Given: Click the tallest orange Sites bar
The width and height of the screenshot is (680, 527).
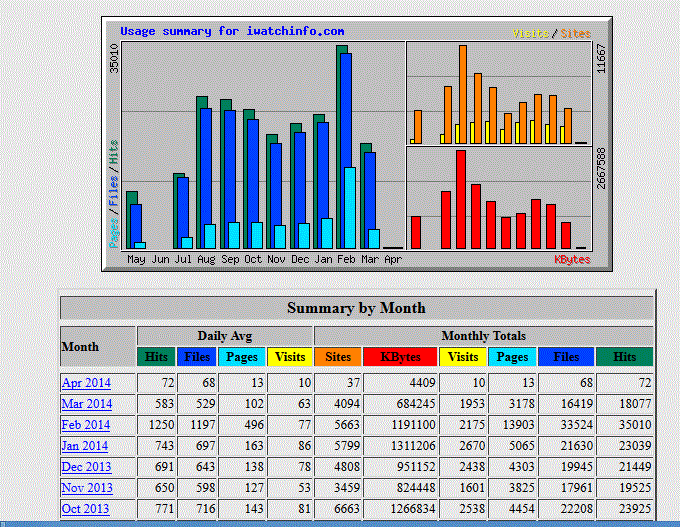Looking at the screenshot, I should (463, 94).
